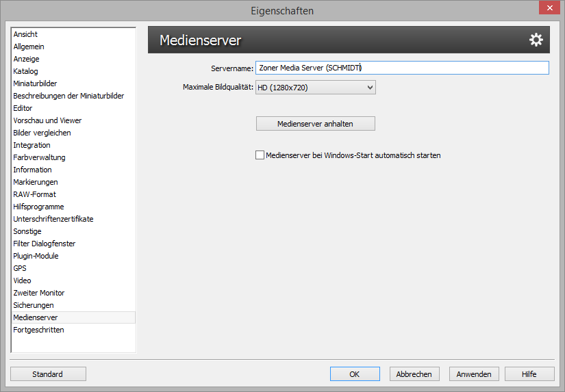Confirm with the OK button

click(354, 374)
